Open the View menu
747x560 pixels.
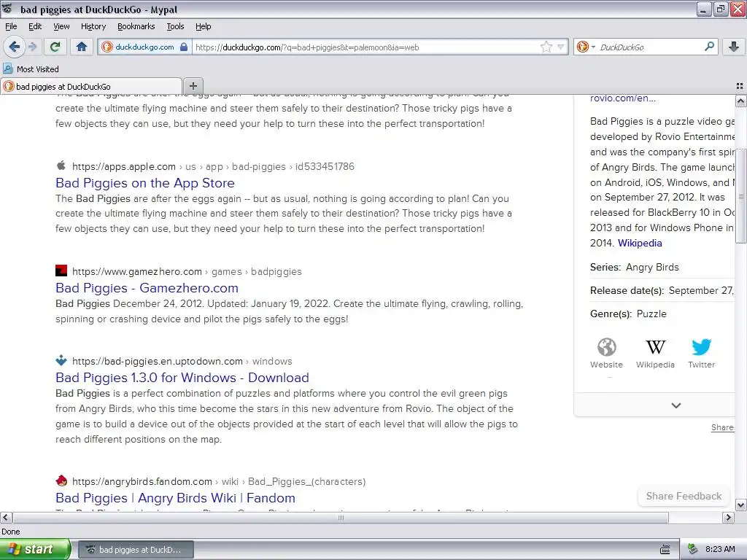click(x=61, y=26)
